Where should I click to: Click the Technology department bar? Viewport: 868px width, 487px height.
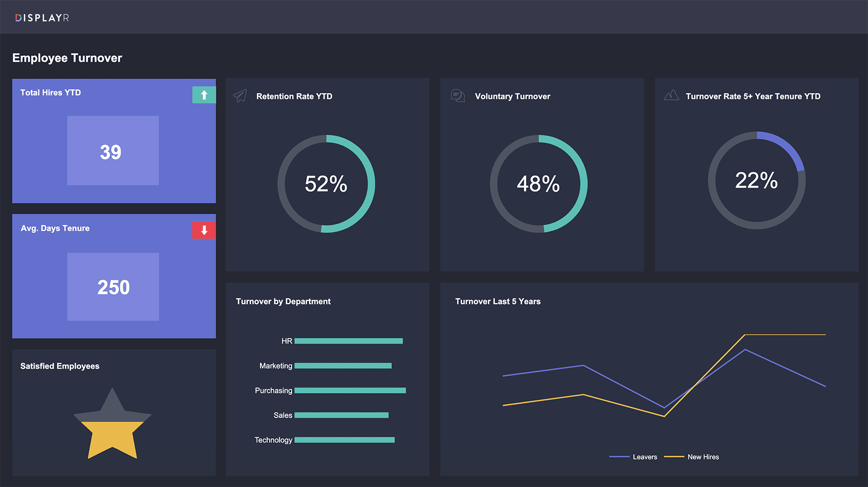(344, 440)
